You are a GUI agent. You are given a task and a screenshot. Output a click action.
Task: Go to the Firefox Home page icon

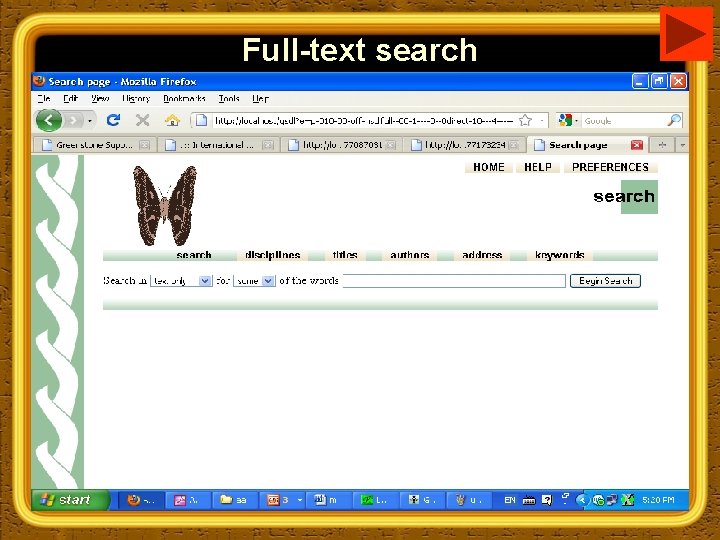coord(172,120)
